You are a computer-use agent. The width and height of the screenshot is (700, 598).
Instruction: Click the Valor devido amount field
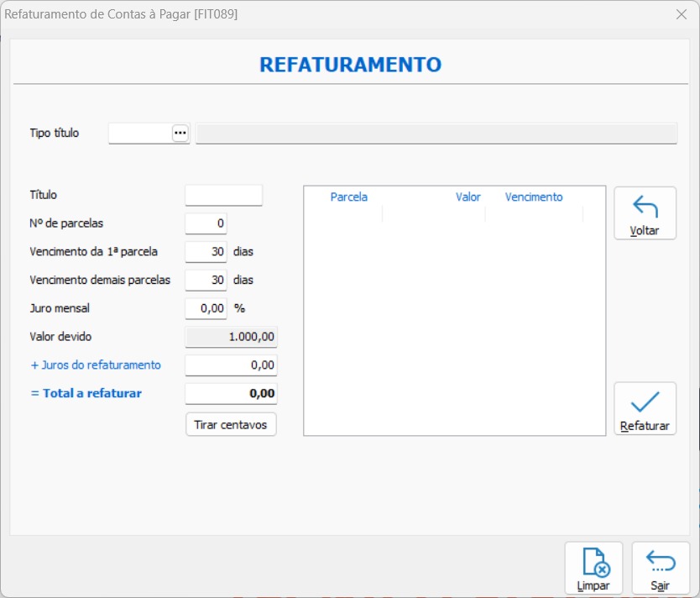pyautogui.click(x=231, y=337)
